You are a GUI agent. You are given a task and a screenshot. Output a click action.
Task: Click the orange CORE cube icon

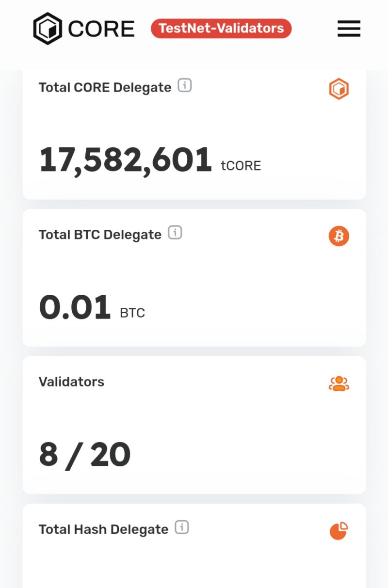click(339, 90)
